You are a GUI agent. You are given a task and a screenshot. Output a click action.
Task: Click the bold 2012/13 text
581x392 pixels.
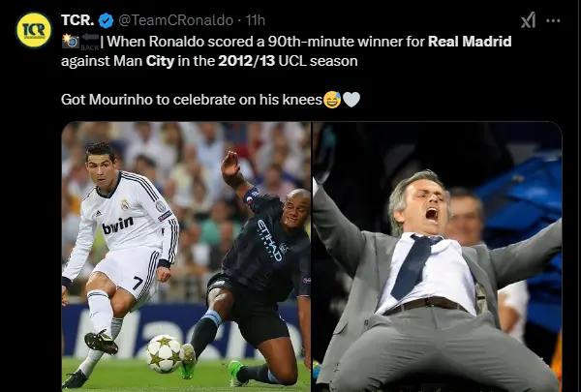[246, 61]
